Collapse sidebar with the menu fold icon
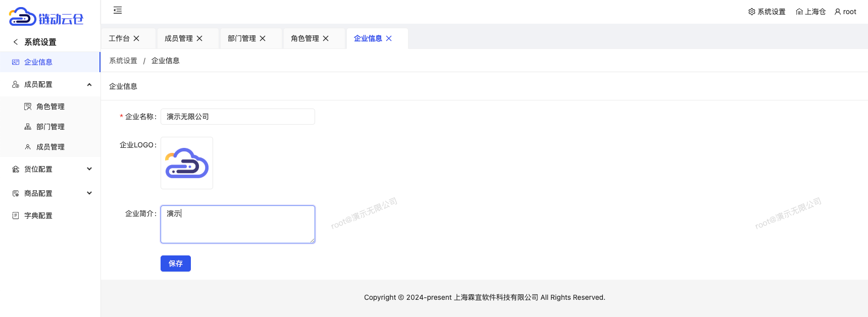Image resolution: width=868 pixels, height=317 pixels. 118,10
